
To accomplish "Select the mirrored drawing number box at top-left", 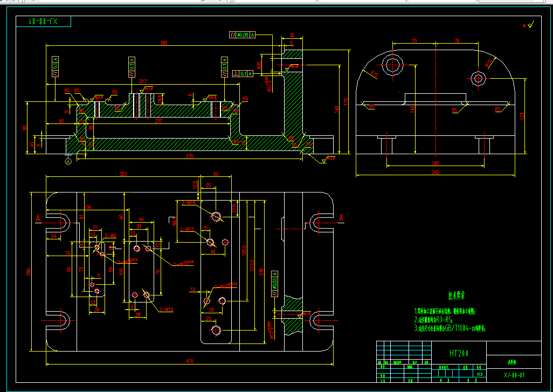I will point(43,22).
